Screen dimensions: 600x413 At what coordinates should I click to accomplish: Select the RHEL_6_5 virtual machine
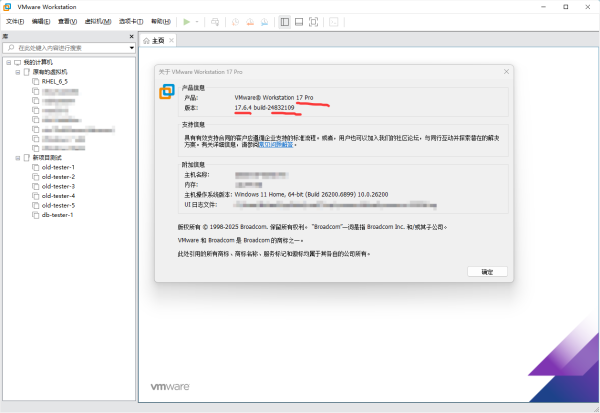[x=55, y=82]
